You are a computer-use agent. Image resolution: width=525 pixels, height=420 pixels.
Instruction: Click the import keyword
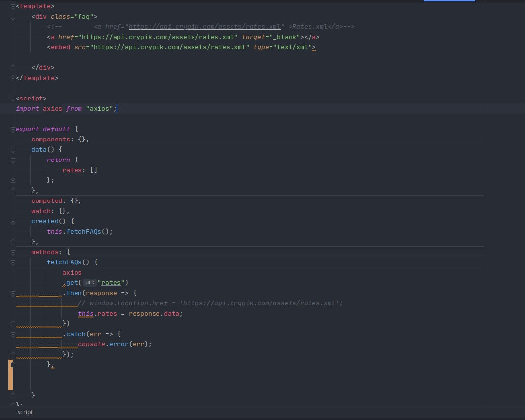[x=27, y=109]
